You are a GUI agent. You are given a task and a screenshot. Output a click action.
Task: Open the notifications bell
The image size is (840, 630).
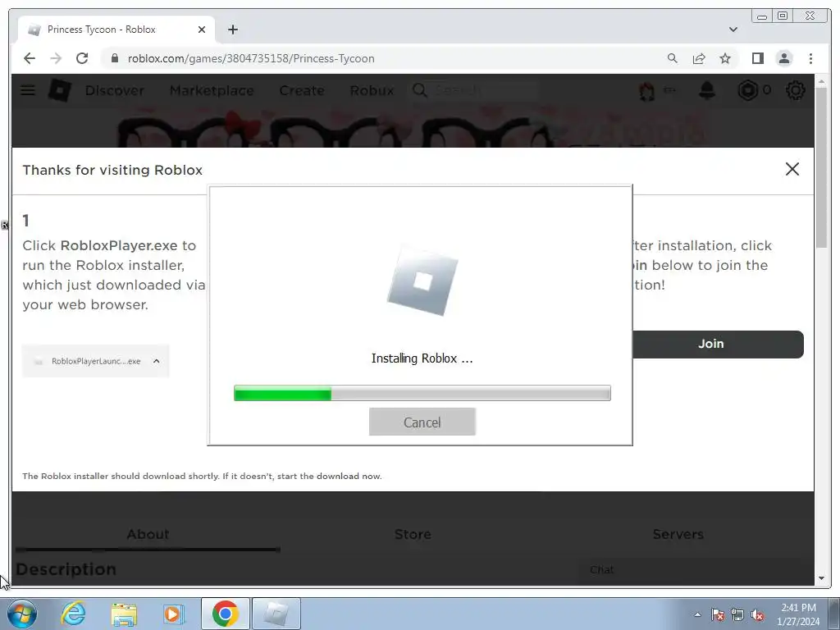(707, 90)
